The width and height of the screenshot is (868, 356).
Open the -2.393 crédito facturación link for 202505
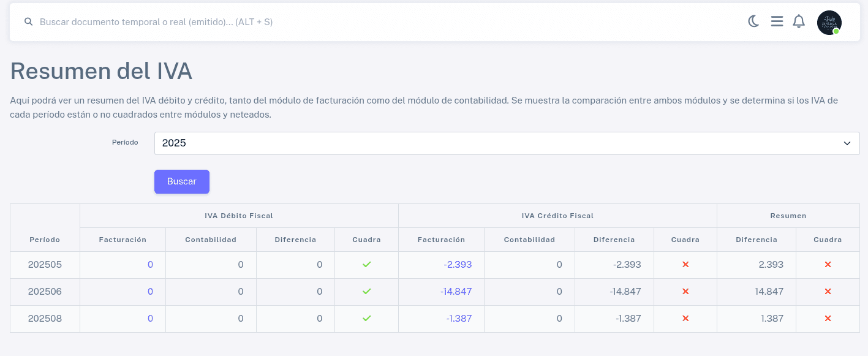tap(458, 265)
